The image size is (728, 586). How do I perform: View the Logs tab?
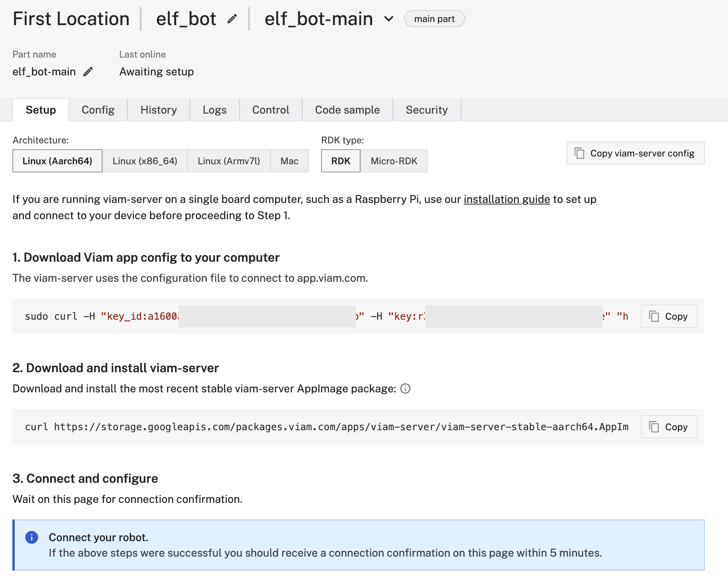click(214, 110)
